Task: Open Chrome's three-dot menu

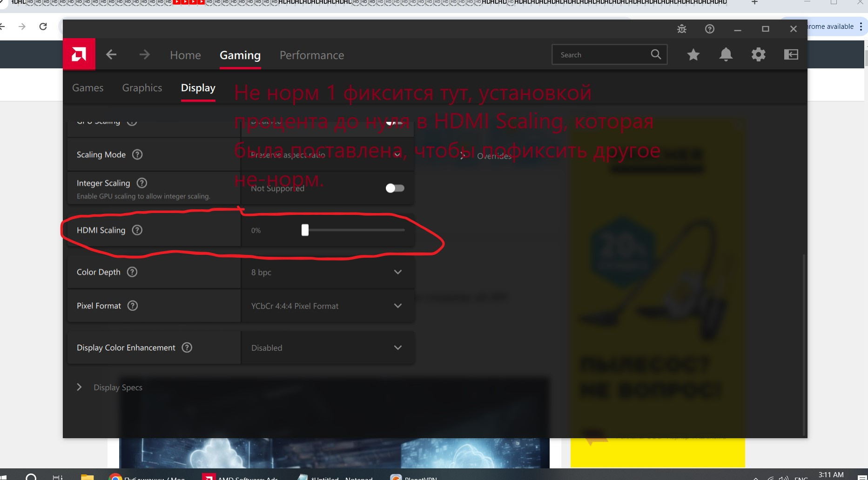Action: tap(861, 27)
